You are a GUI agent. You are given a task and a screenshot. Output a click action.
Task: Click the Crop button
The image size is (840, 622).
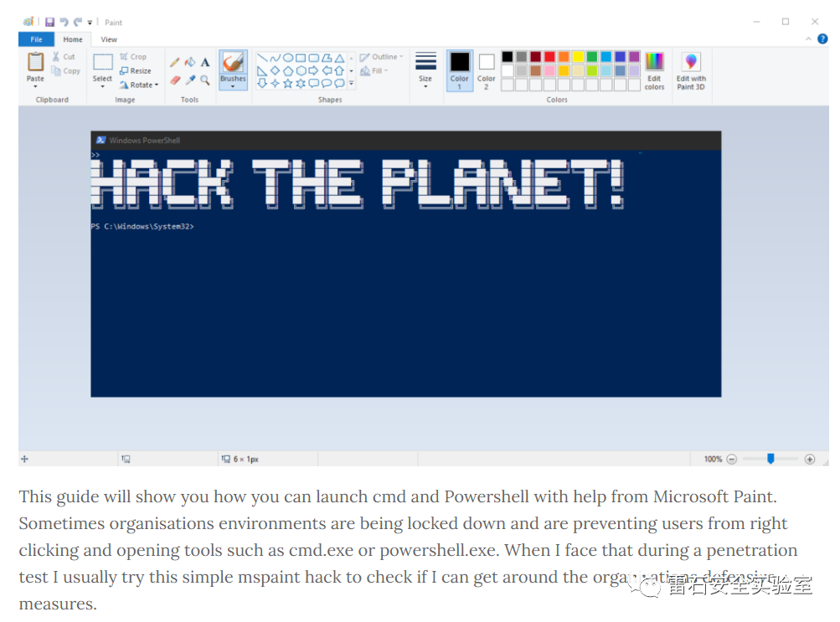click(133, 56)
